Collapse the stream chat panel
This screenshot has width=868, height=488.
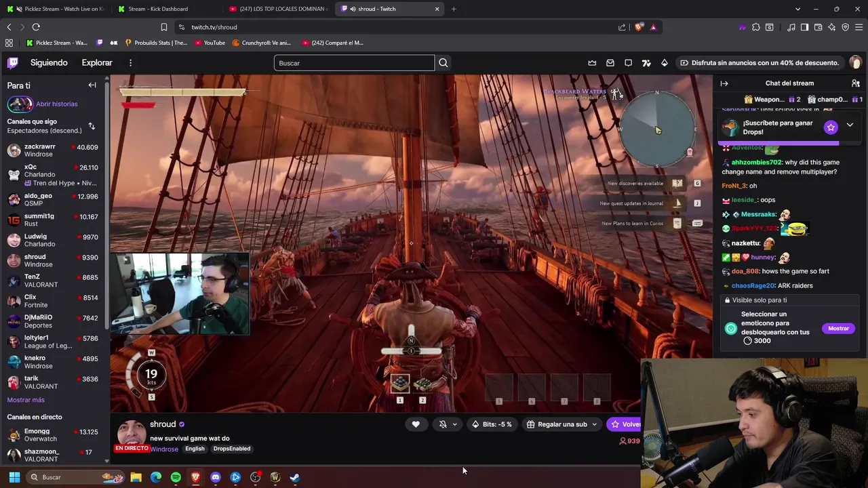(724, 83)
